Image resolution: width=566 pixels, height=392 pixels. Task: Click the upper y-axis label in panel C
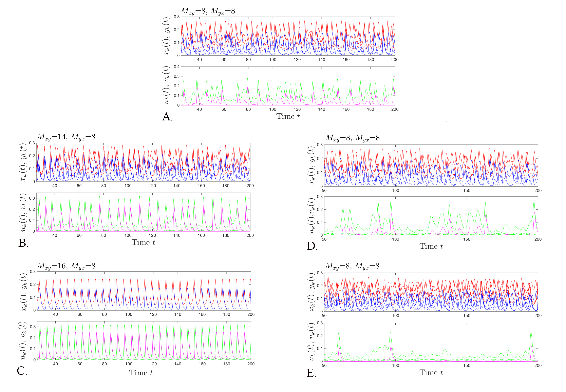click(24, 292)
